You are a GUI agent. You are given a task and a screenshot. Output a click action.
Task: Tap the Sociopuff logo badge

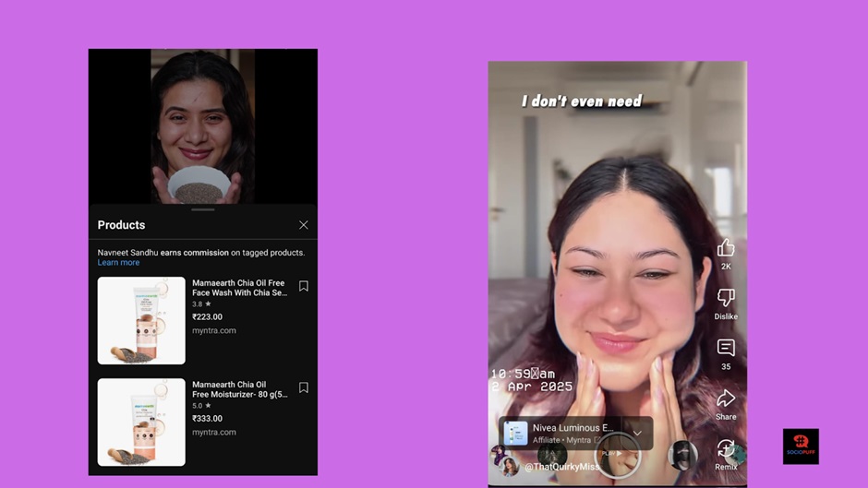click(x=801, y=446)
